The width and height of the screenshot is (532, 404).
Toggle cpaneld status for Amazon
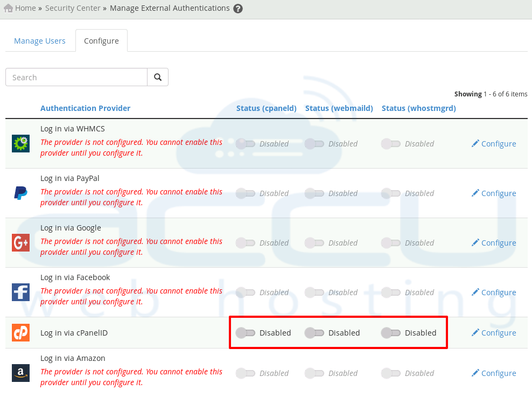[x=246, y=373]
